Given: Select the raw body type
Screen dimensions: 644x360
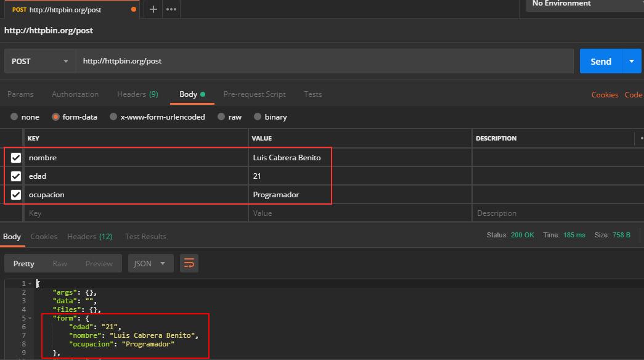Looking at the screenshot, I should 221,117.
